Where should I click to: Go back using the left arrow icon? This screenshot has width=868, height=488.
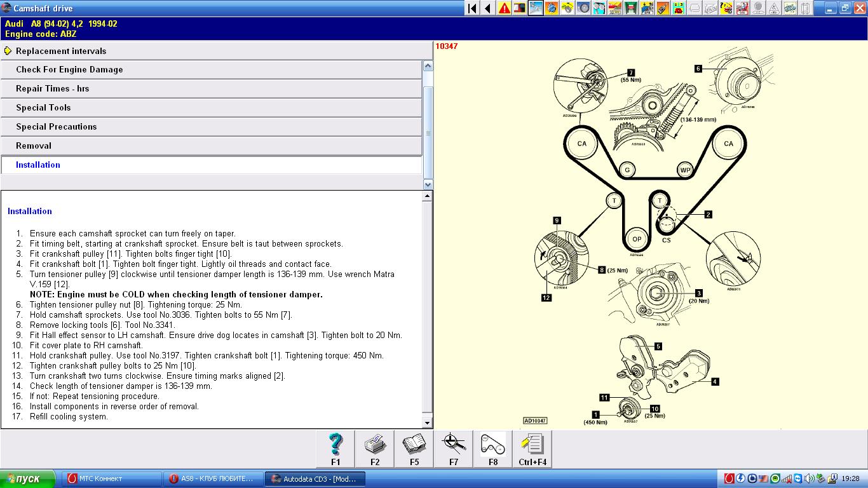coord(488,8)
